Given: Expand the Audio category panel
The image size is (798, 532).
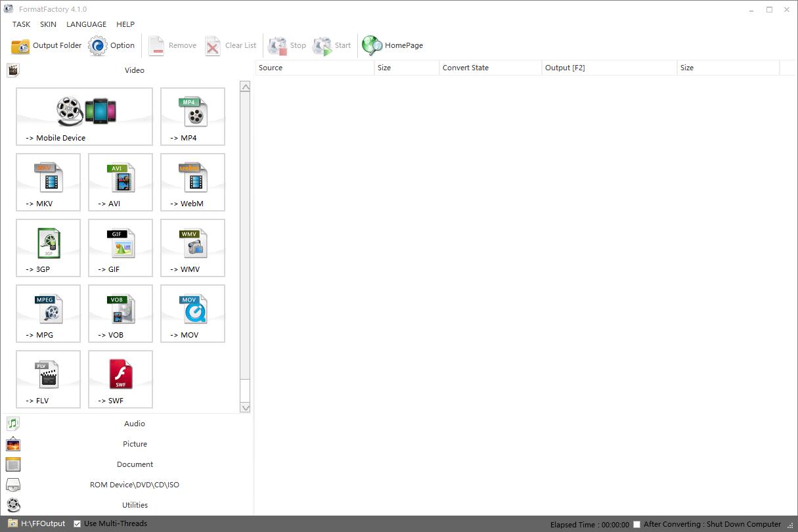Looking at the screenshot, I should 134,424.
